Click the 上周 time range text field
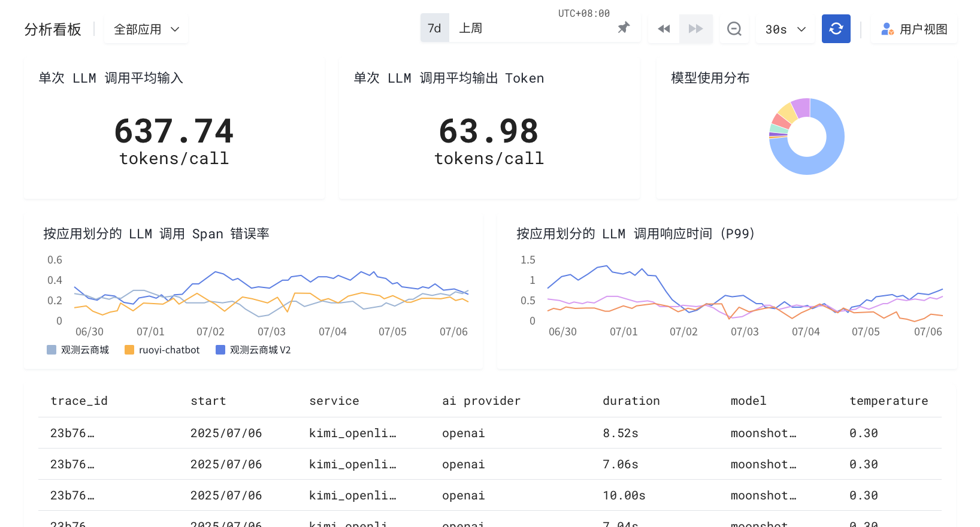Screen dimensions: 980x527 527,28
